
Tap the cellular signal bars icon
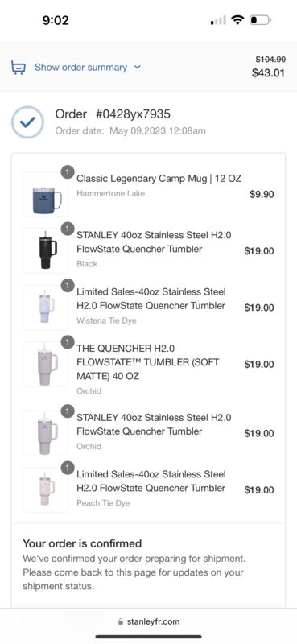tap(218, 20)
